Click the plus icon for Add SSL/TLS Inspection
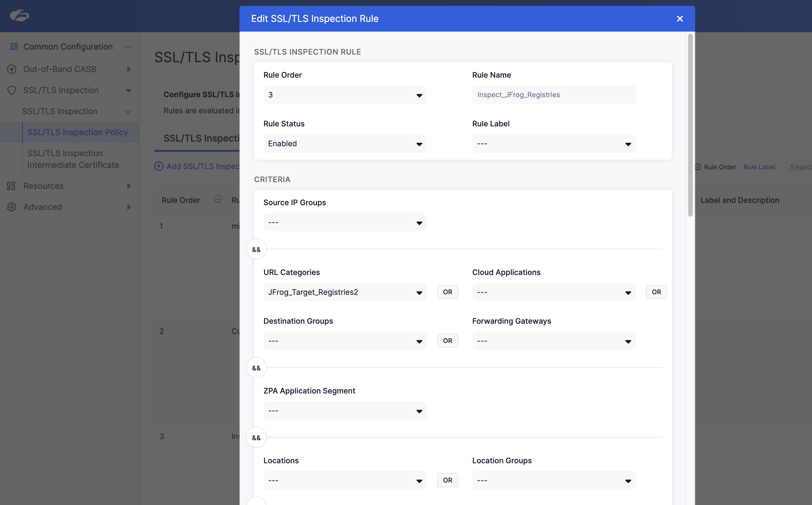Screen dimensions: 812x505 click(159, 166)
